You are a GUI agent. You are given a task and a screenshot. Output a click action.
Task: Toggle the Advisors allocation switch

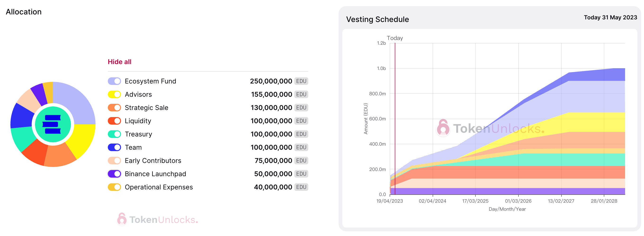(x=114, y=95)
